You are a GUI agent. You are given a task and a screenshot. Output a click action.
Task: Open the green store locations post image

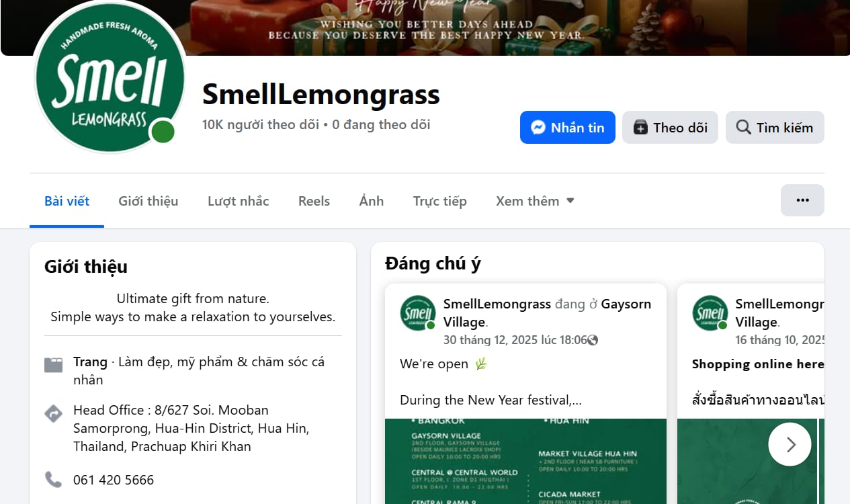[525, 461]
